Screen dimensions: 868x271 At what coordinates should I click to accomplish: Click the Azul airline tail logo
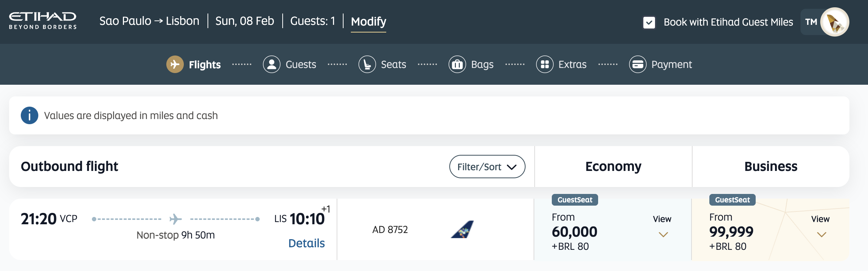462,229
